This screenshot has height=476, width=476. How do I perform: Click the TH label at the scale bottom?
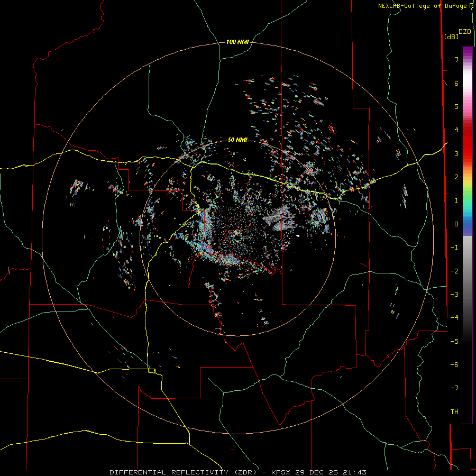tap(454, 412)
